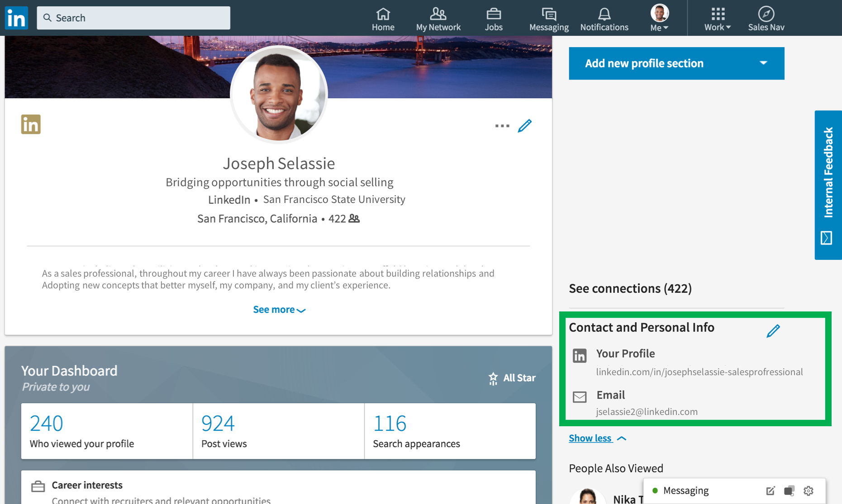
Task: Open Notifications via the bell icon
Action: pos(604,19)
